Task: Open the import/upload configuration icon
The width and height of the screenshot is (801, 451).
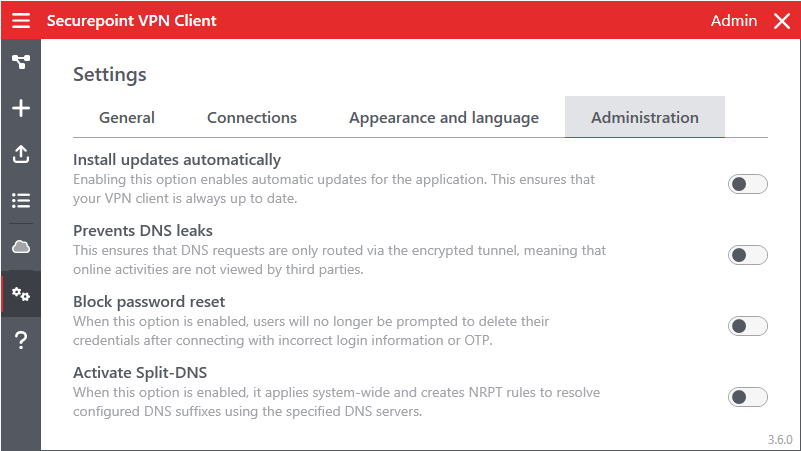Action: tap(21, 154)
